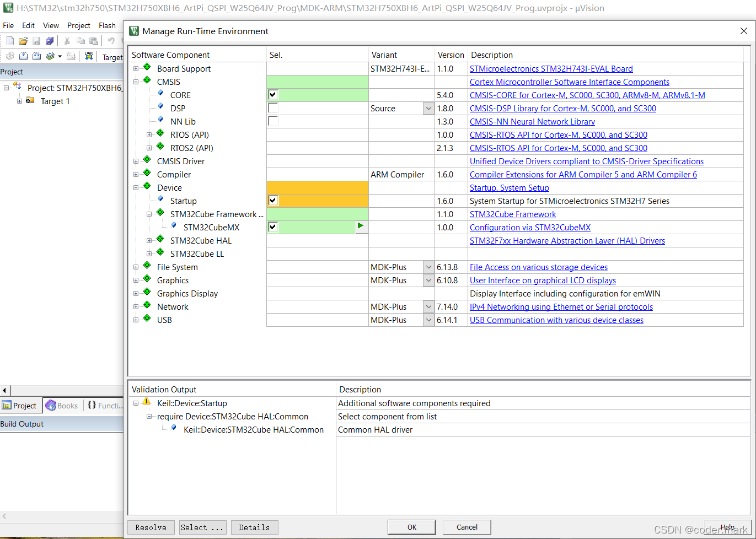
Task: Click the Target 1 folder icon
Action: 30,100
